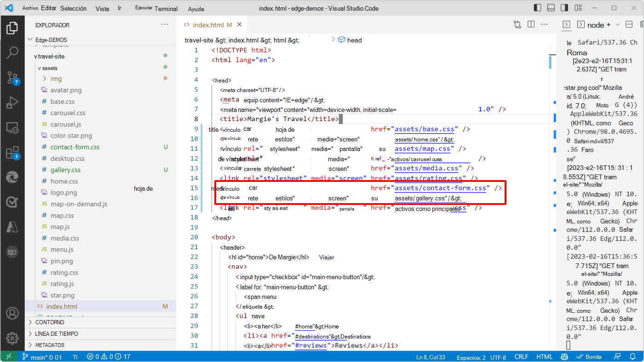644x362 pixels.
Task: Click the remote connection indicator
Action: tap(8, 356)
